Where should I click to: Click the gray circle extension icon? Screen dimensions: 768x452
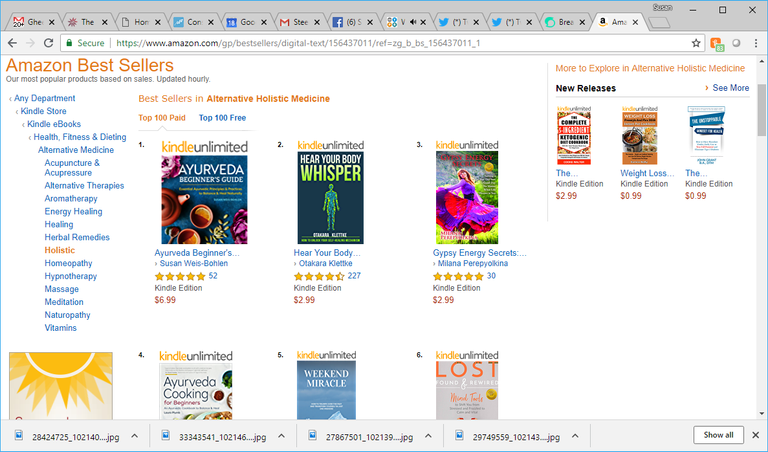pos(736,43)
